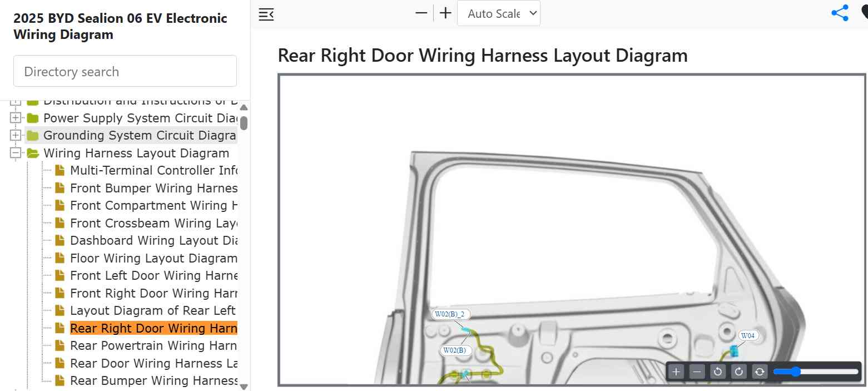The height and width of the screenshot is (391, 868).
Task: Collapse the Wiring Harness Layout Diagram folder
Action: coord(16,153)
